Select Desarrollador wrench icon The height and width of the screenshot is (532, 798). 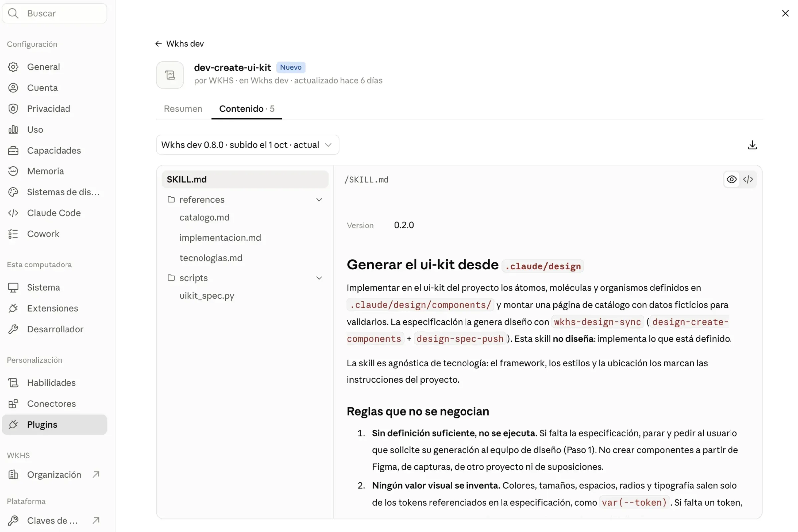point(13,329)
